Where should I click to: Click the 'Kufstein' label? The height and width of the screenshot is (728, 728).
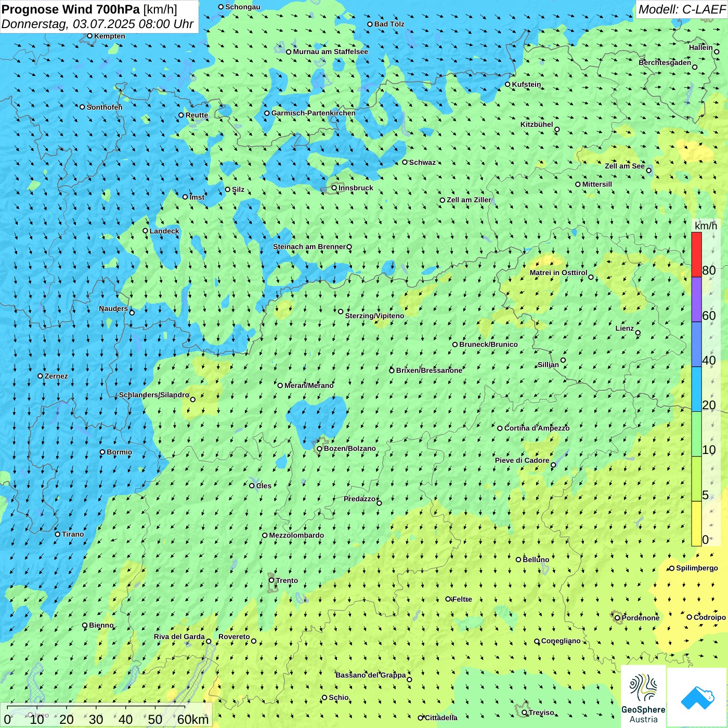tap(526, 84)
